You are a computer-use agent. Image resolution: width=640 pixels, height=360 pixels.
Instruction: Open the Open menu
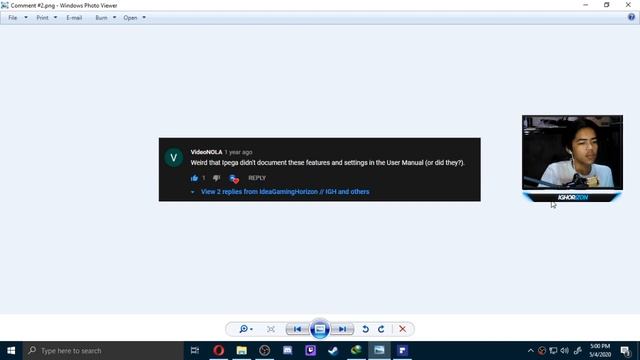(130, 18)
